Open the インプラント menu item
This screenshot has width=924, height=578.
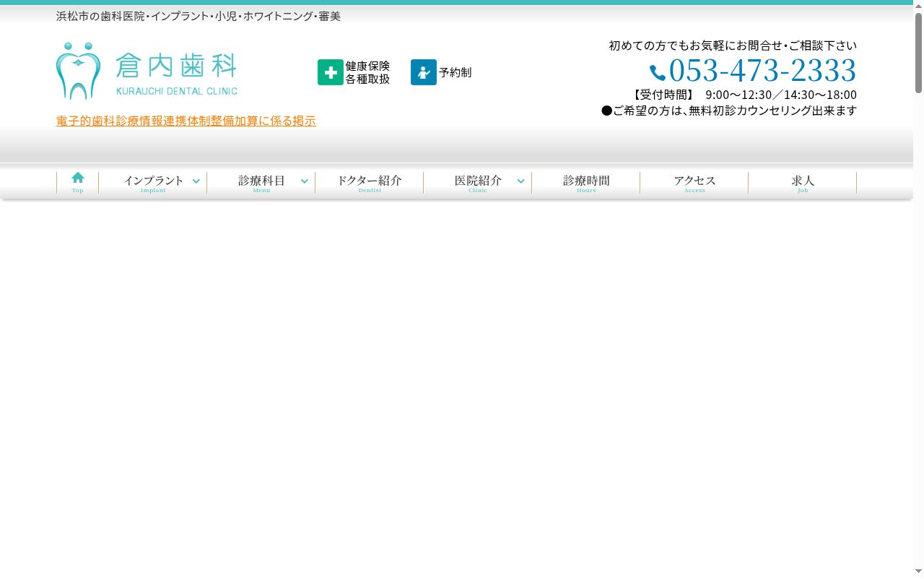pos(153,182)
